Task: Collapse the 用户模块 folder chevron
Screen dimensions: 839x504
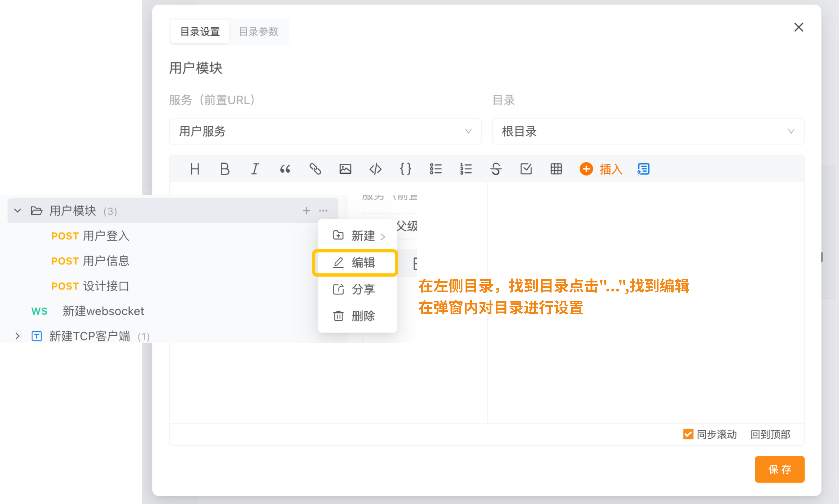Action: pyautogui.click(x=18, y=211)
